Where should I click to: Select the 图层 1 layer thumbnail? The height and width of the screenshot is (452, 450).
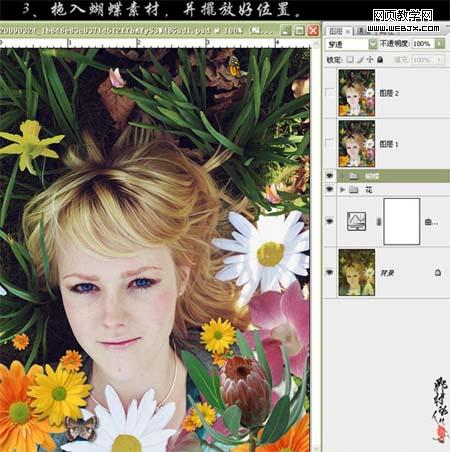pyautogui.click(x=357, y=144)
